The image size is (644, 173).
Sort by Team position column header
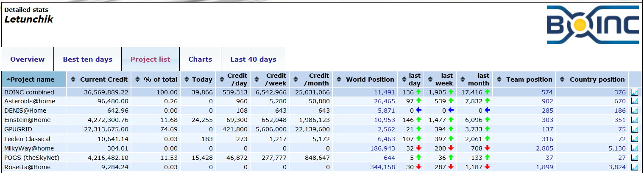pos(524,79)
